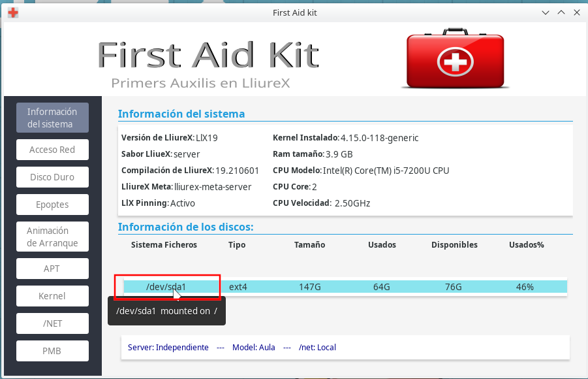Select the /dev/sda1 disk entry

tap(166, 287)
